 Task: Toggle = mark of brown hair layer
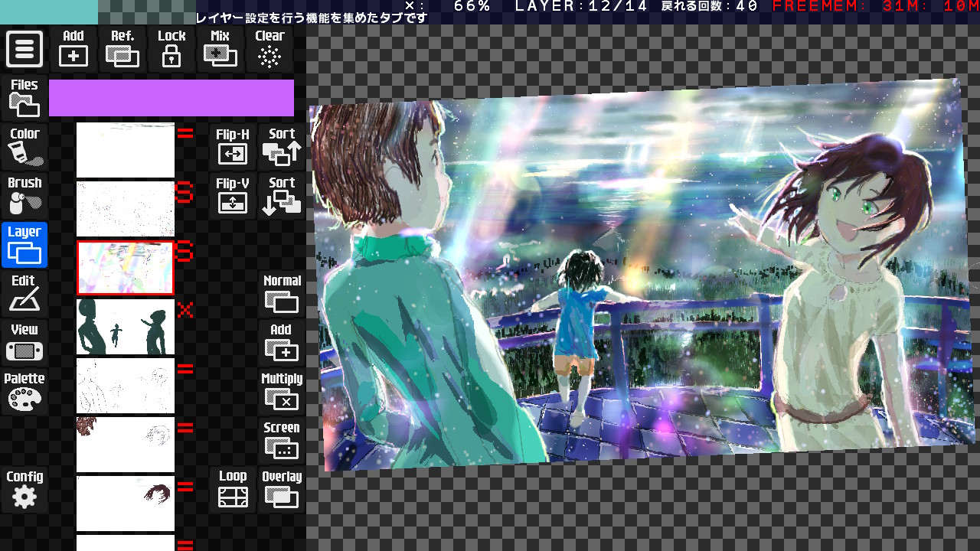(x=185, y=428)
